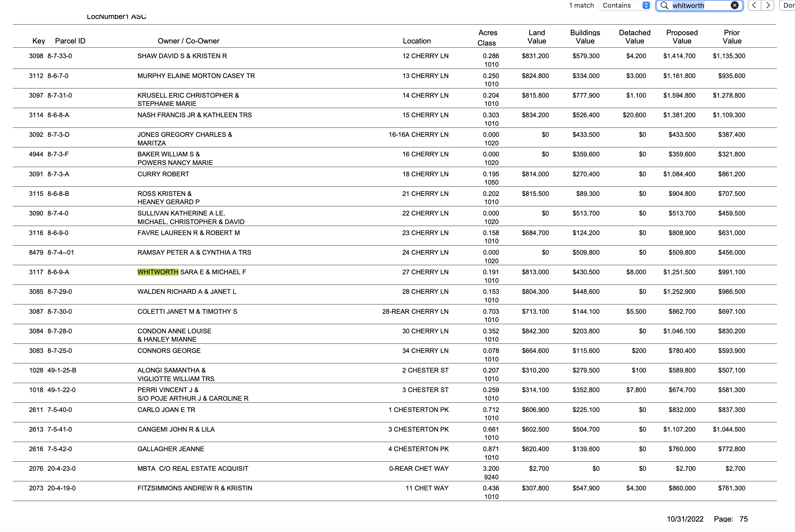Select owner GALLAGHER JEANNE
Viewport: 795px width, 532px height.
[171, 449]
